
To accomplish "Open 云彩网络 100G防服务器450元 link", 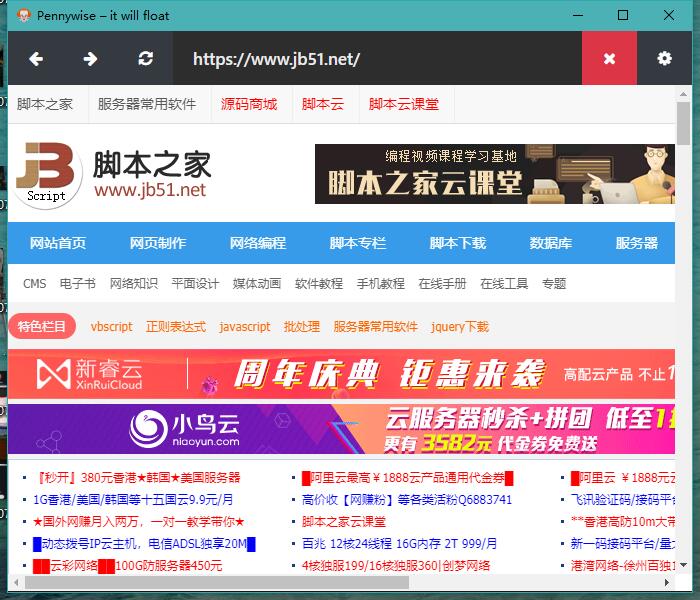I will pyautogui.click(x=128, y=566).
